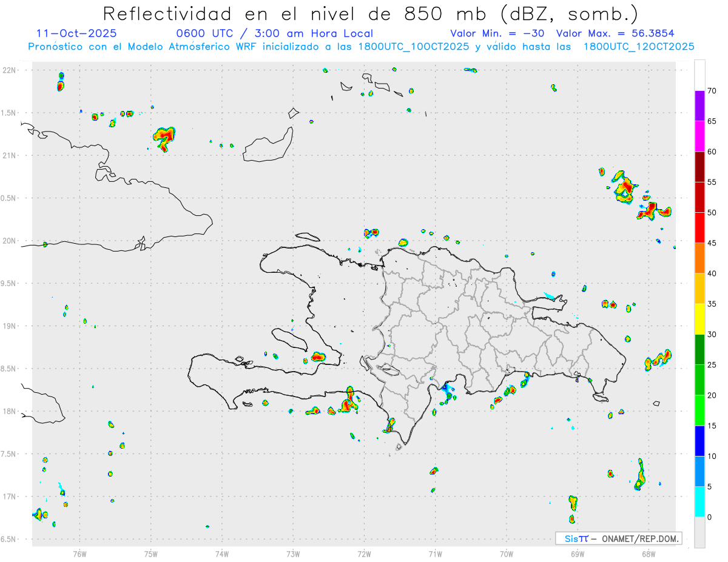Select the "20" colorbar value label
The image size is (728, 562).
pos(712,395)
